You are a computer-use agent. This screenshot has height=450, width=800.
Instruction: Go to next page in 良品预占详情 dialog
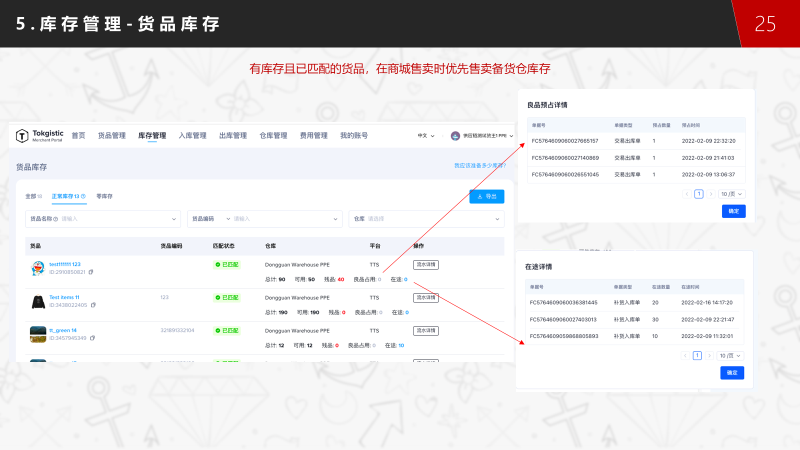pos(710,194)
